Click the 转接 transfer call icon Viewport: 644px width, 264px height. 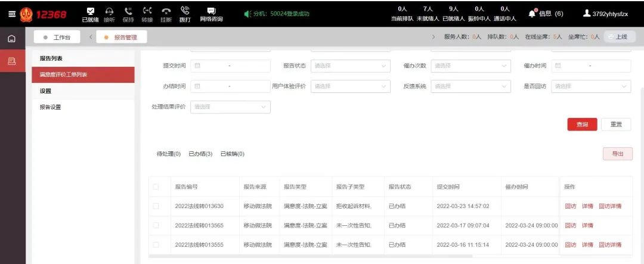(x=147, y=11)
